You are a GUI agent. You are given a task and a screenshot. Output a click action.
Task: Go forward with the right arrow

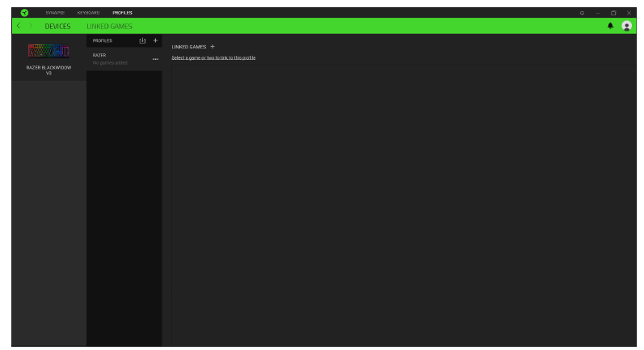point(31,27)
